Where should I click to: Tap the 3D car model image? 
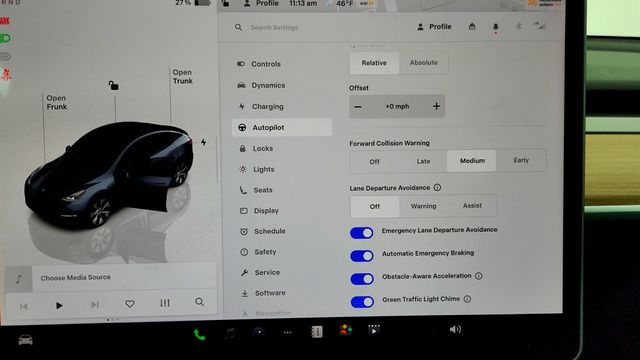coord(110,176)
